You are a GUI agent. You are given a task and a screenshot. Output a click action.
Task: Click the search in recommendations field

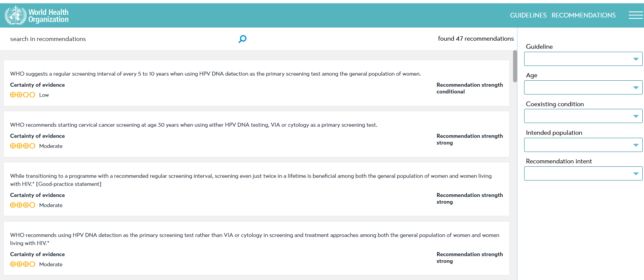[x=121, y=39]
